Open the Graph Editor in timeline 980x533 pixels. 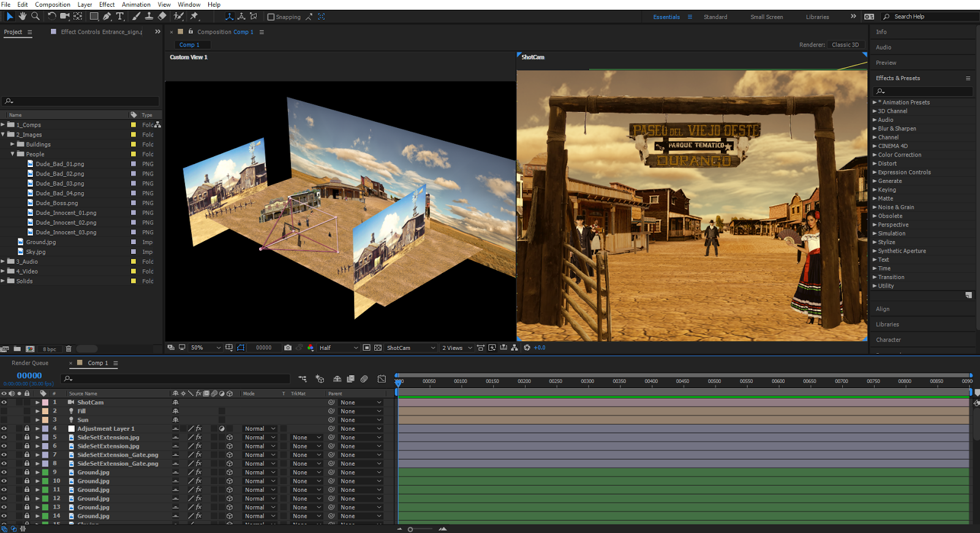click(382, 379)
